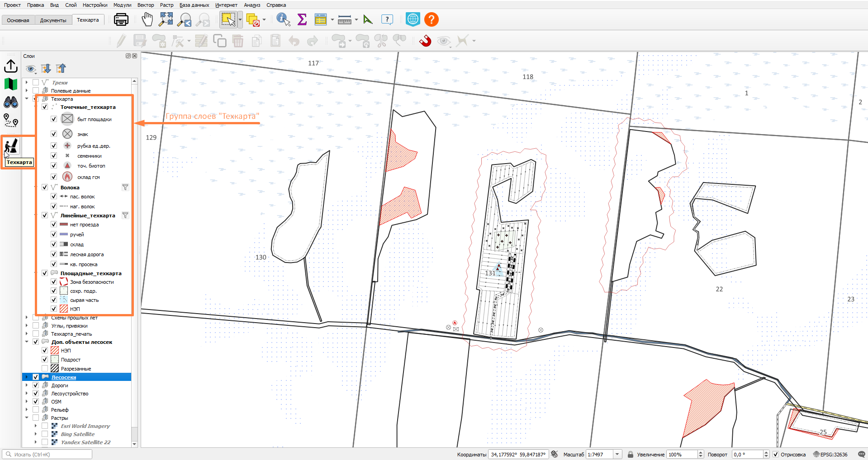Click the collapse all layers icon
The width and height of the screenshot is (868, 460).
61,69
